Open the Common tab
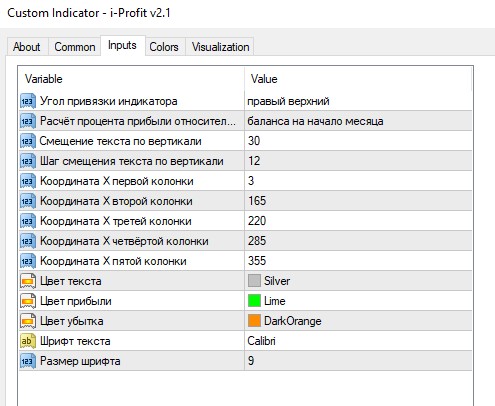 tap(75, 47)
